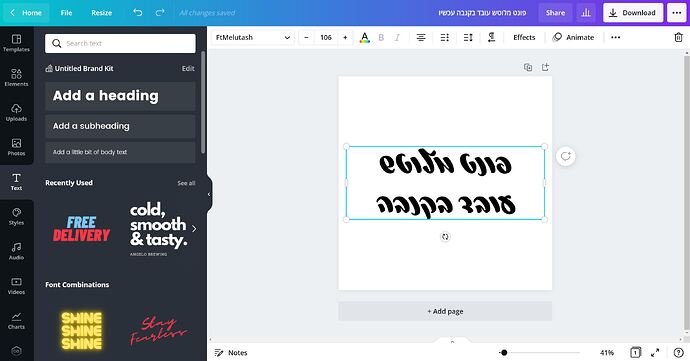This screenshot has height=361, width=690.
Task: Add a little bit of body text
Action: point(120,152)
